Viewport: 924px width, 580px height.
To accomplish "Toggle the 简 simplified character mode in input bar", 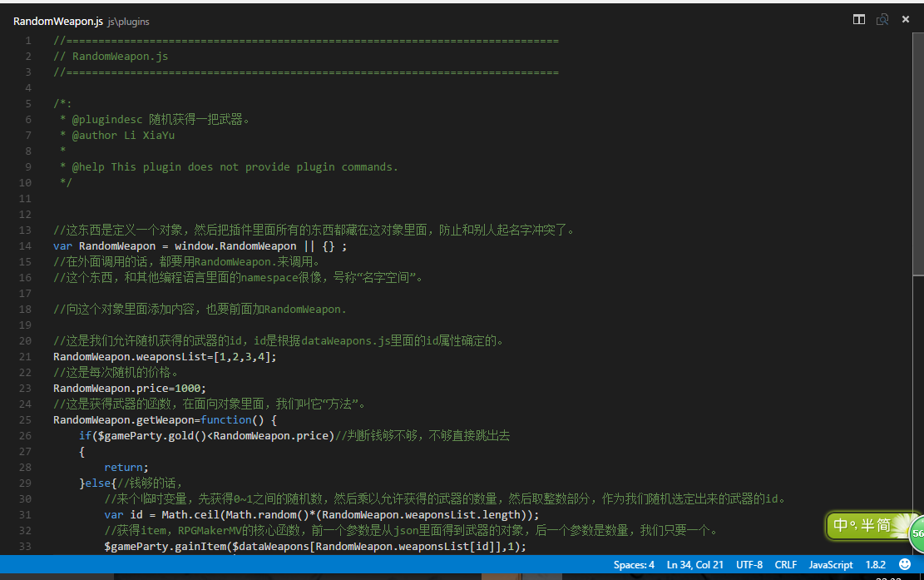I will pos(883,524).
